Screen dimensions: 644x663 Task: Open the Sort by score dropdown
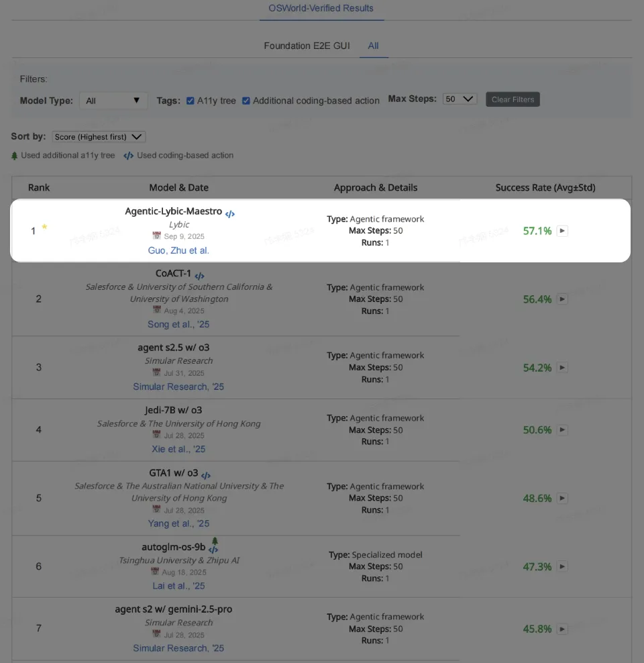[x=99, y=137]
